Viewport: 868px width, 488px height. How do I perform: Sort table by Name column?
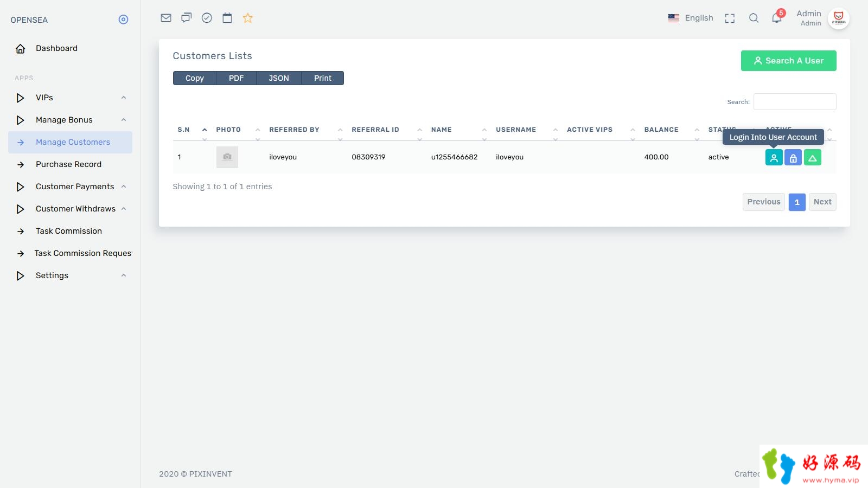point(459,130)
